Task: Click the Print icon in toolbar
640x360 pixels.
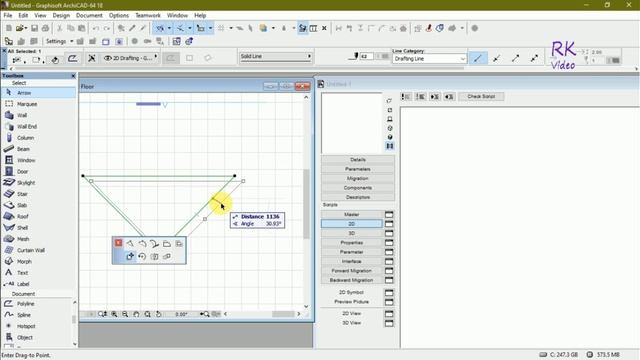Action: [45, 28]
